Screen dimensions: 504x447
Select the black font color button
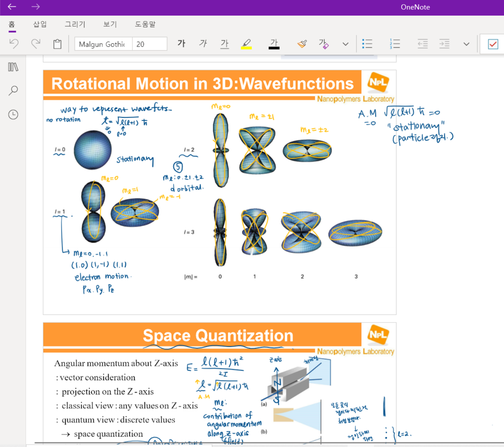coord(274,44)
